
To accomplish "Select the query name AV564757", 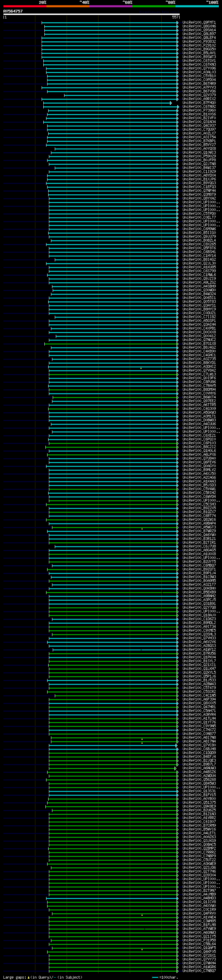I will (x=13, y=11).
